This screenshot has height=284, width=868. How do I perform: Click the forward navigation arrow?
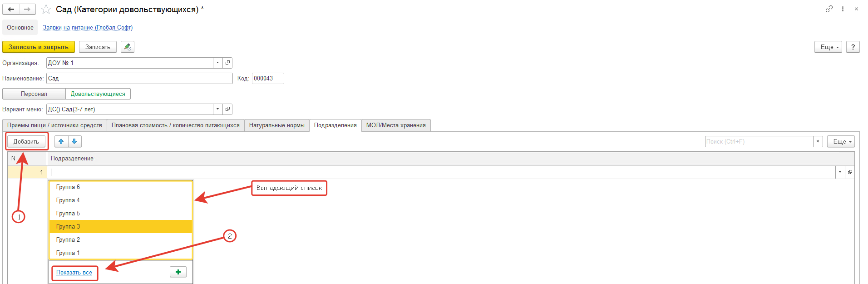click(x=27, y=9)
